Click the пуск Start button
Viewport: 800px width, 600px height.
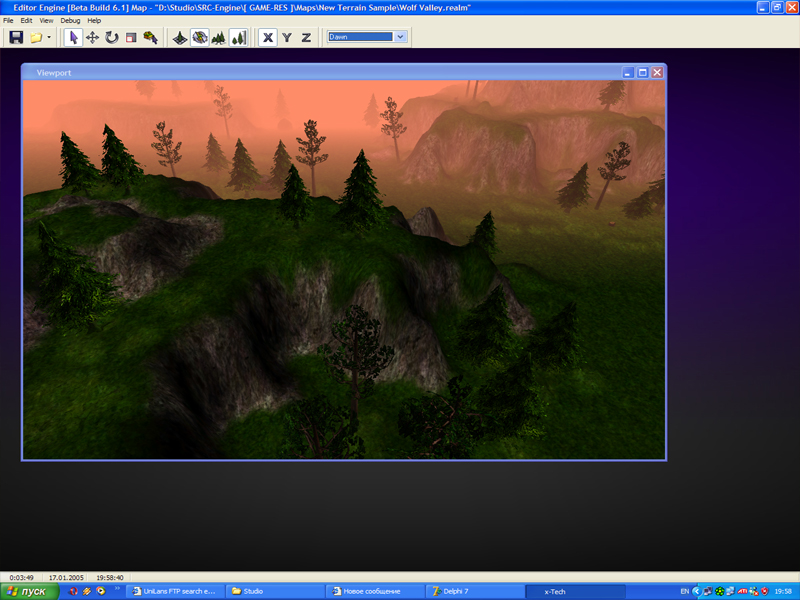point(27,591)
